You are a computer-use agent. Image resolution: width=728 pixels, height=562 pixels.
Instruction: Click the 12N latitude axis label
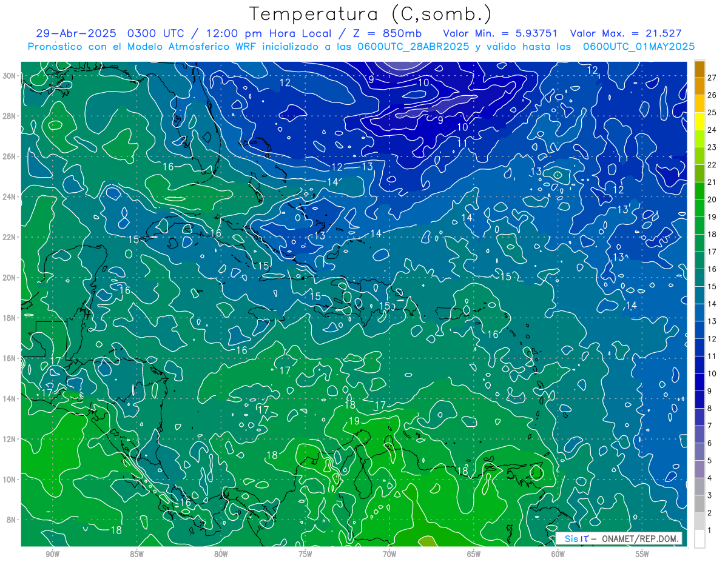coord(9,439)
